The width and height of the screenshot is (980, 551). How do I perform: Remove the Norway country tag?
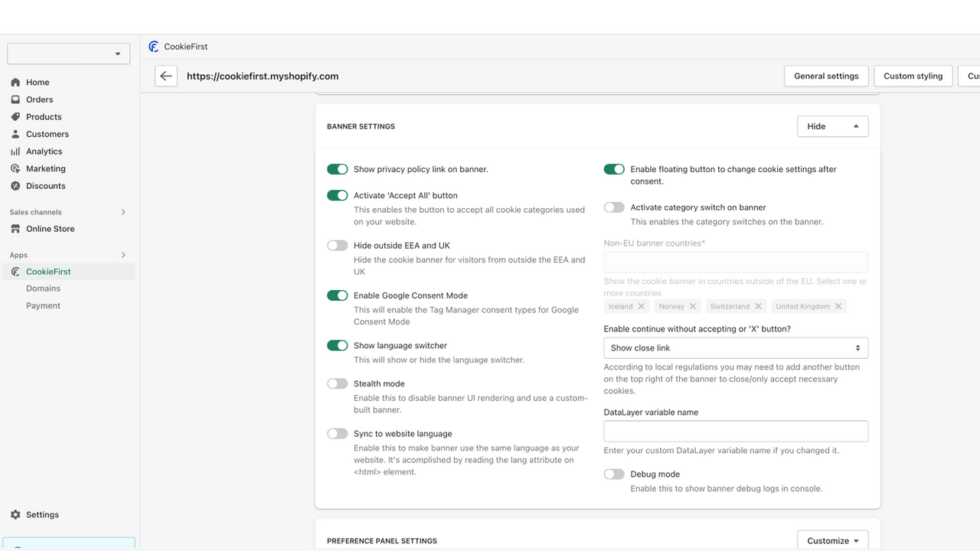[x=693, y=306]
